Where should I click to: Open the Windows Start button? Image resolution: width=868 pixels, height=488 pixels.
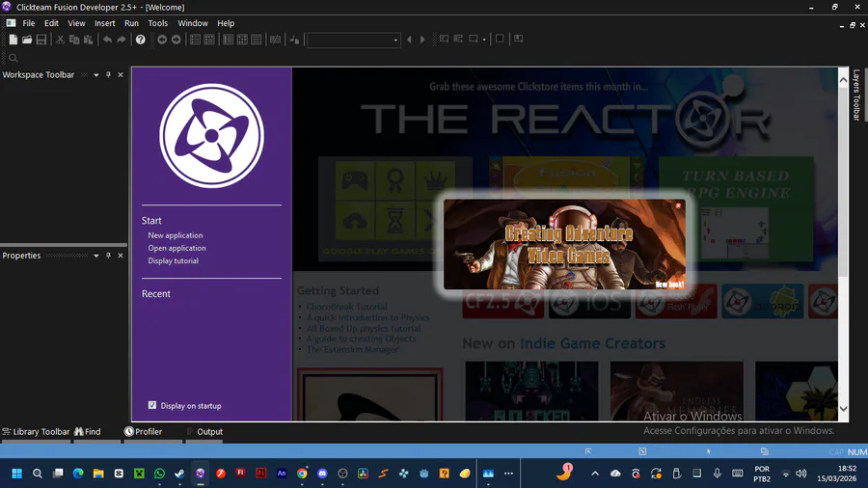[16, 474]
